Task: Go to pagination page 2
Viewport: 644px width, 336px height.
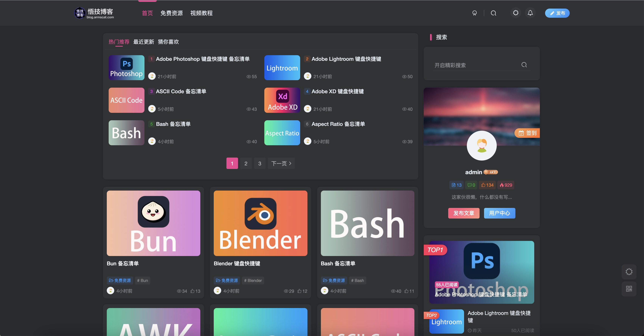Action: [x=246, y=163]
